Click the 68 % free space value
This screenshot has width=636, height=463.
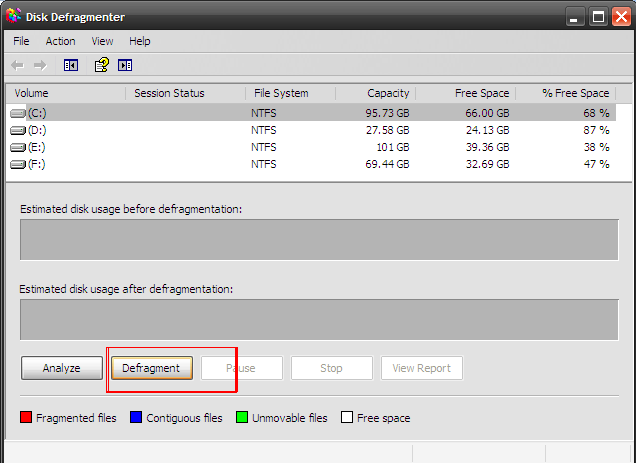tap(596, 113)
